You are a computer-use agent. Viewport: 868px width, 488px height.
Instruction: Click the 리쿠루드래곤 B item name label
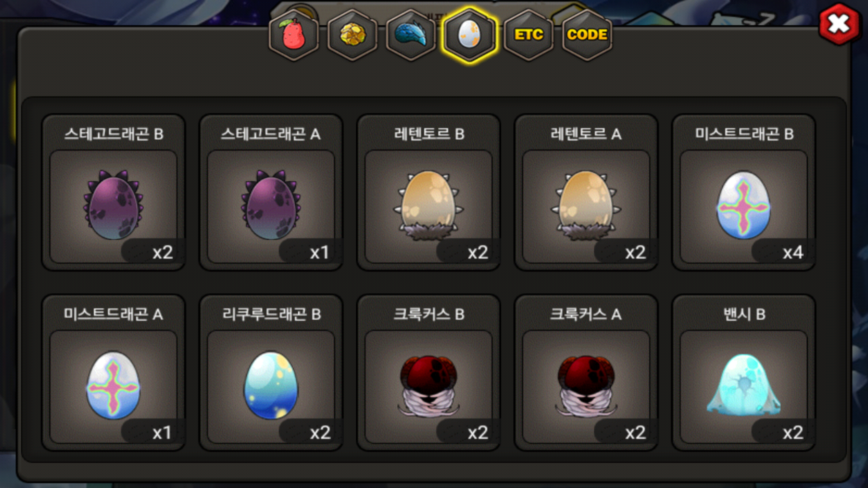(x=271, y=314)
